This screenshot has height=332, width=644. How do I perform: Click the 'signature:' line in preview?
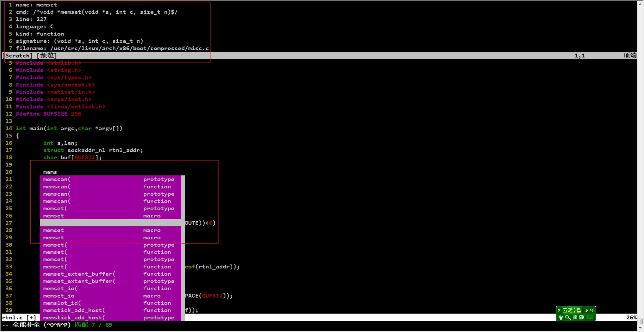(79, 41)
